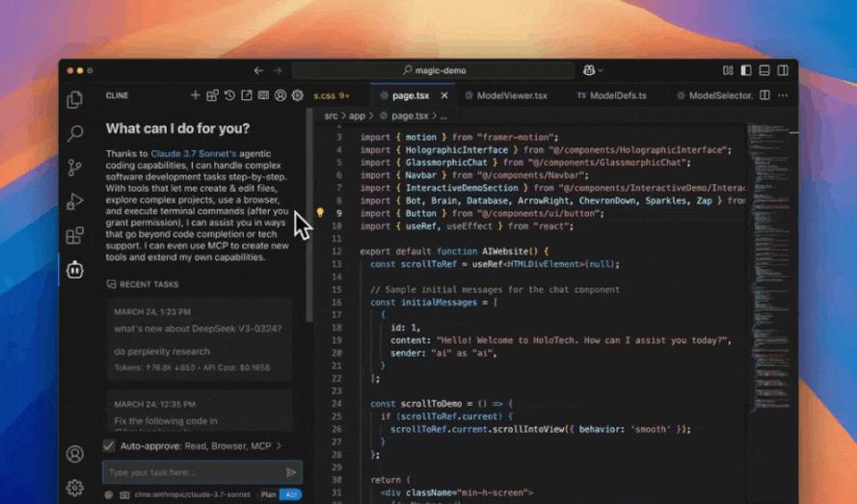
Task: Click 'MARCH 24, 1:23 PM' task timestamp
Action: [152, 312]
